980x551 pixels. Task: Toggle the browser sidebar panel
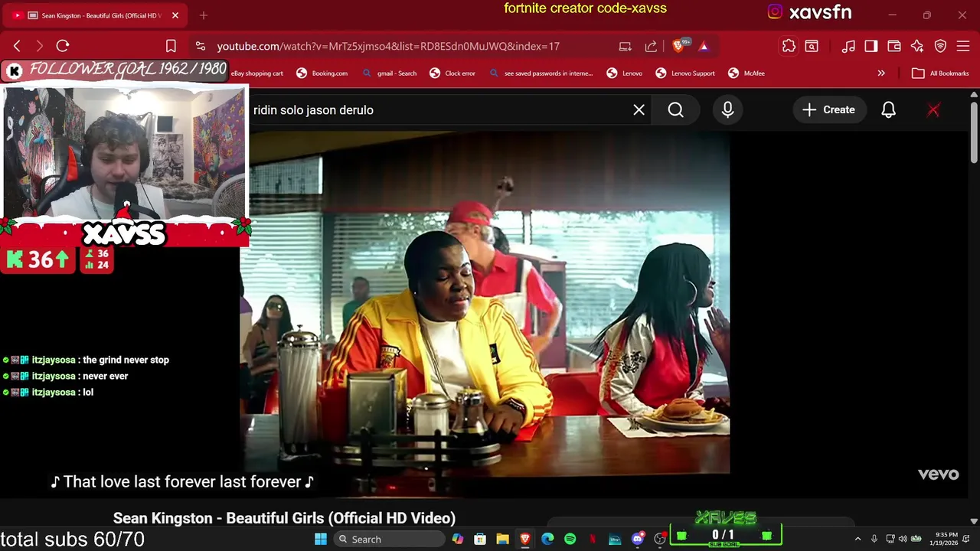tap(871, 46)
